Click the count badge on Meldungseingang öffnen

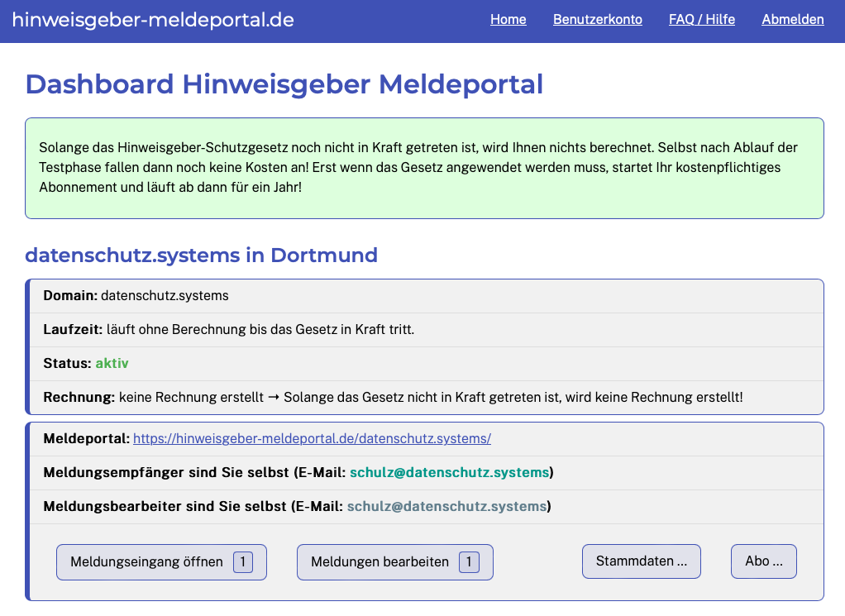click(x=243, y=562)
